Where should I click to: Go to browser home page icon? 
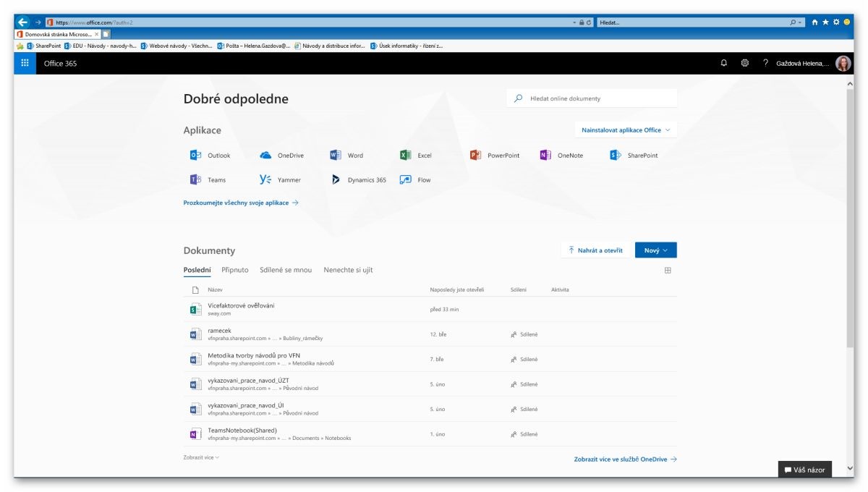(x=814, y=22)
